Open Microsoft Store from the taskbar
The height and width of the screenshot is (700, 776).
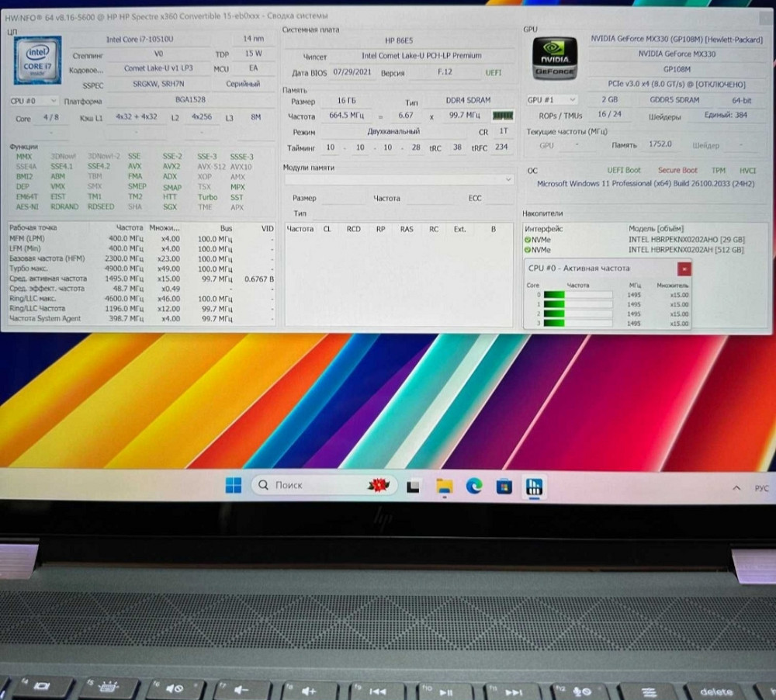(x=504, y=484)
